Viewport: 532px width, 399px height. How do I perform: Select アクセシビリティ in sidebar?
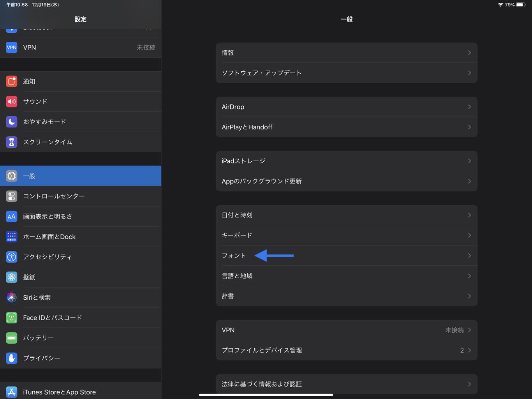[81, 257]
